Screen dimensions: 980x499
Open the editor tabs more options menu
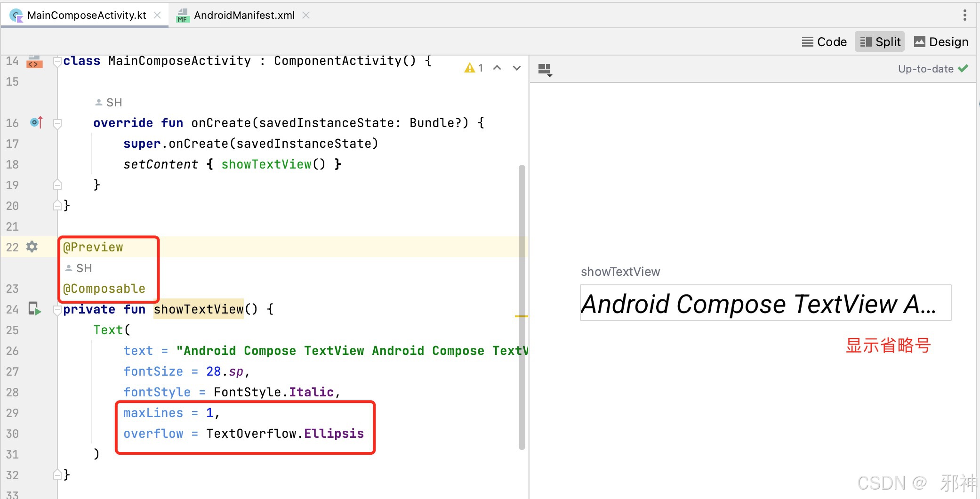click(965, 15)
